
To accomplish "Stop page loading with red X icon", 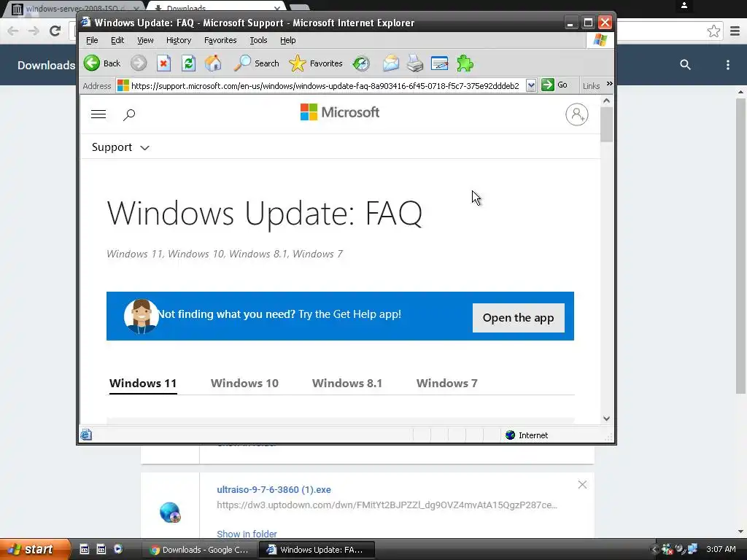I will tap(163, 63).
